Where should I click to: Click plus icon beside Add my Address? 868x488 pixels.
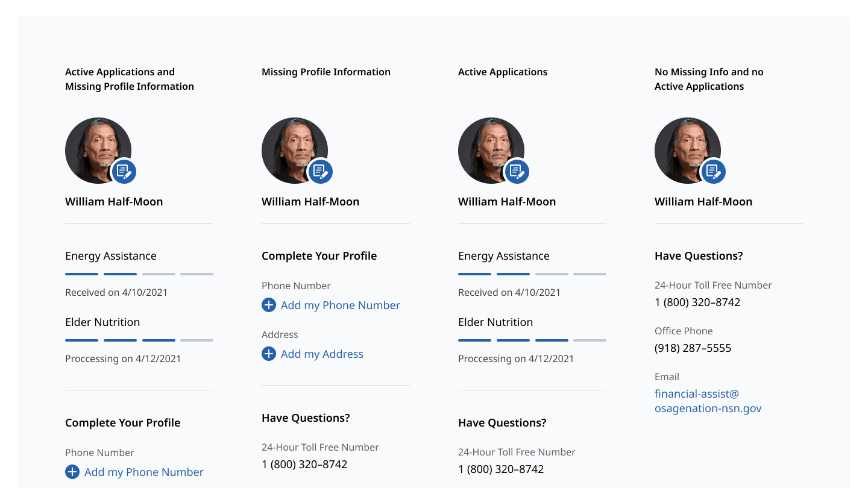269,354
